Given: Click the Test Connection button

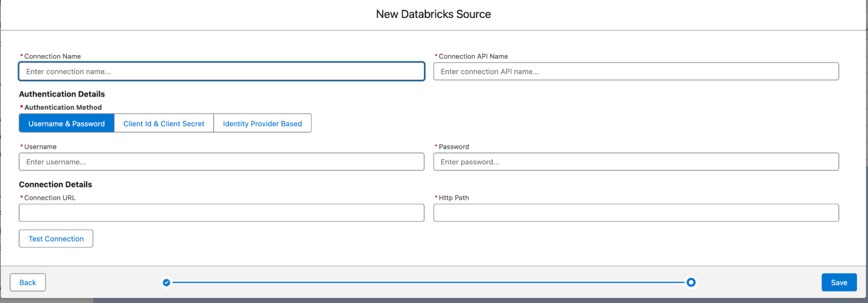Looking at the screenshot, I should [56, 239].
